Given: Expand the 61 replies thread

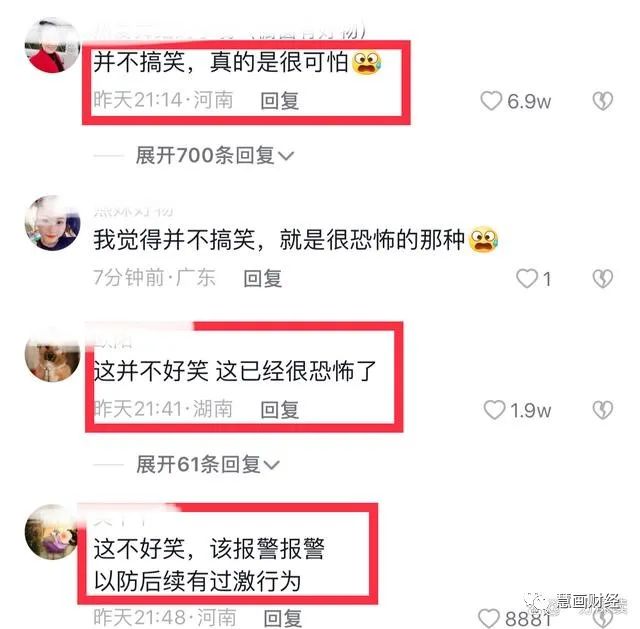Looking at the screenshot, I should [x=208, y=464].
